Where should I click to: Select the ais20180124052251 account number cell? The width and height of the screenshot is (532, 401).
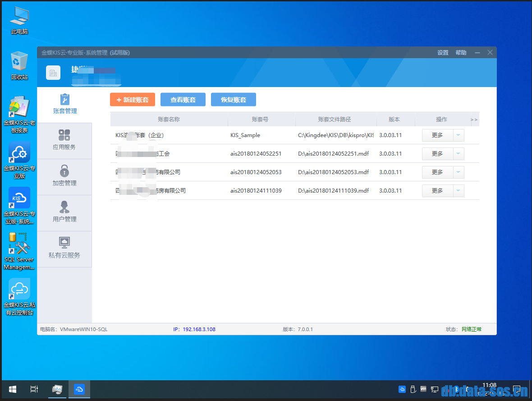pos(256,153)
